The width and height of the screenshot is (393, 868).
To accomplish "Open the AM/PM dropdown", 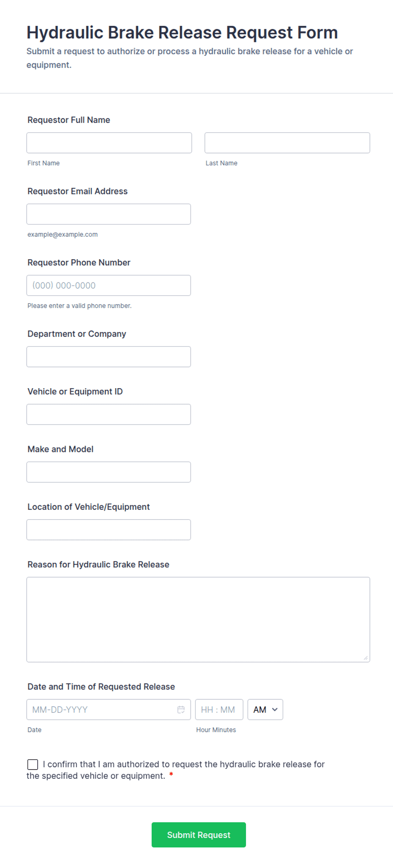I will click(x=265, y=709).
